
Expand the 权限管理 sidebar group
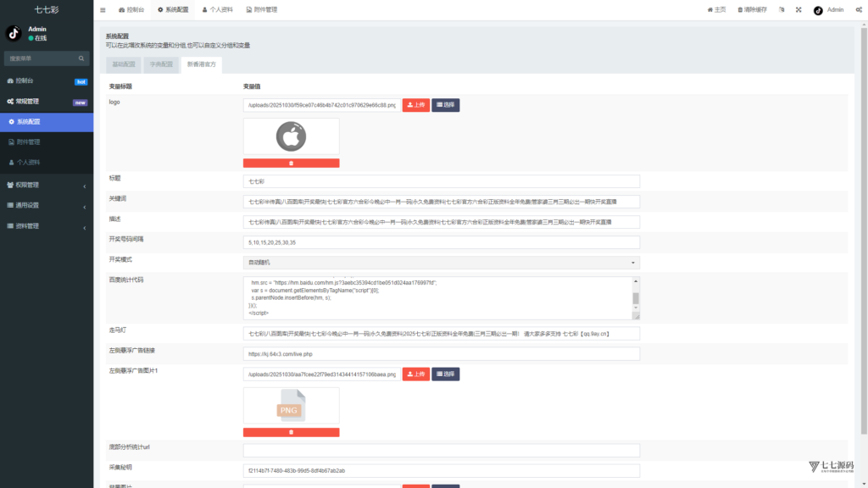point(47,186)
